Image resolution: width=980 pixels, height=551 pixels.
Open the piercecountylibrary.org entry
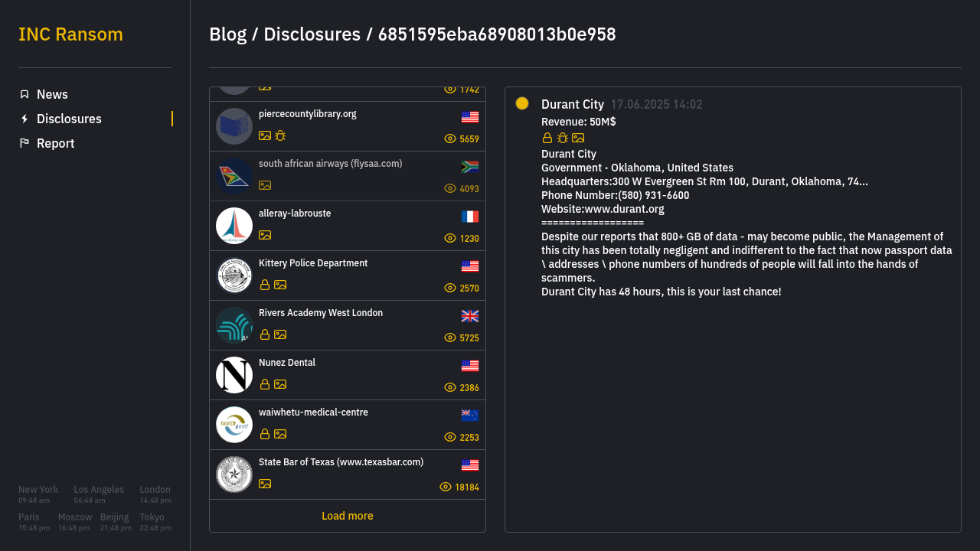pyautogui.click(x=348, y=126)
